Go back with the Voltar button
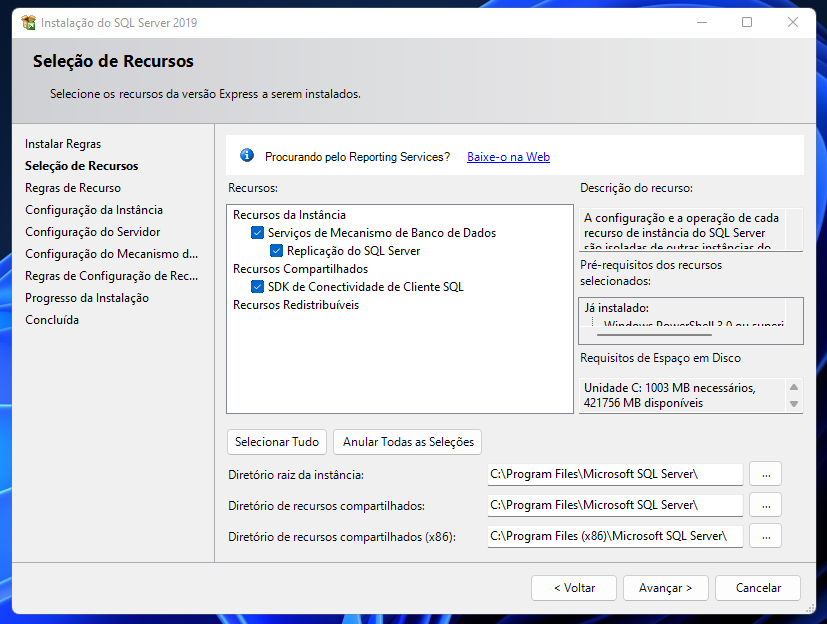 click(x=573, y=588)
